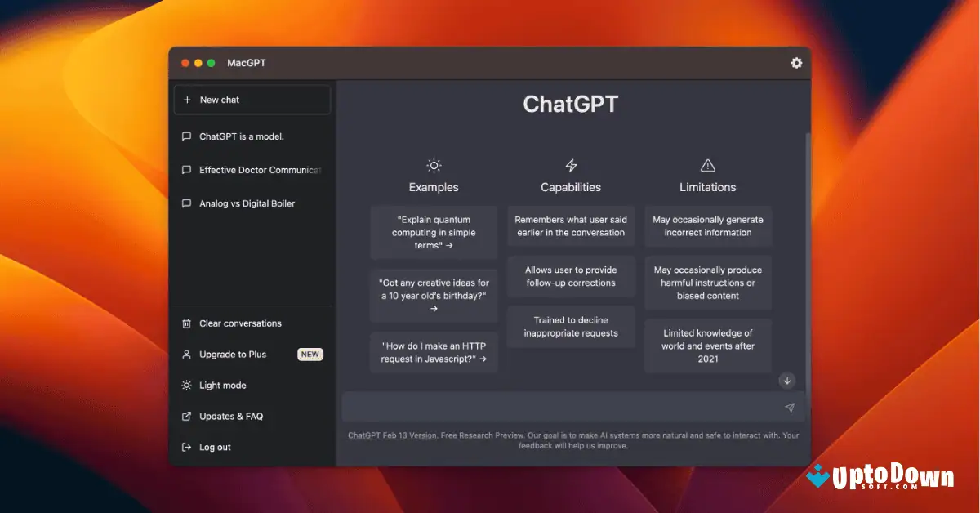
Task: Open settings with the gear icon
Action: [796, 63]
